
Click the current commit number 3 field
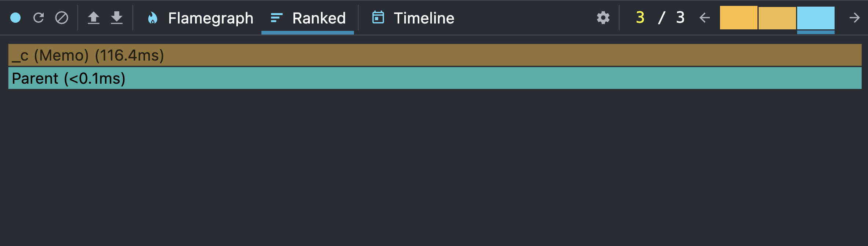(x=640, y=18)
